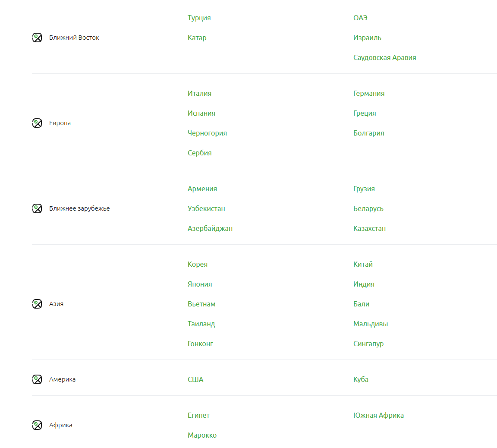Select Сингапур destination

tap(368, 344)
